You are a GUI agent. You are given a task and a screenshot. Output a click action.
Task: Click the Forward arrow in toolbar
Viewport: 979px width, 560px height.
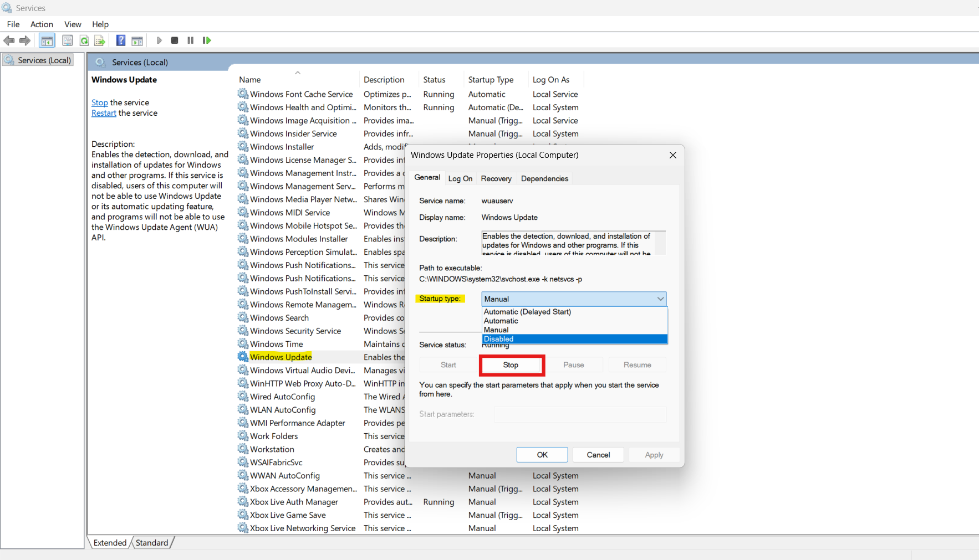pos(25,40)
